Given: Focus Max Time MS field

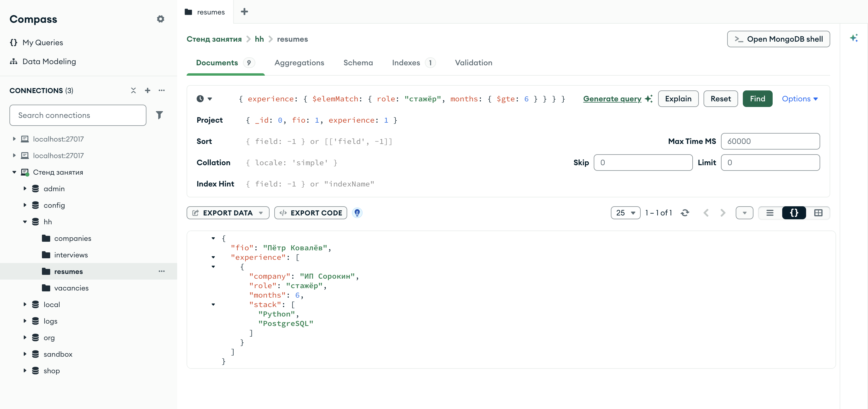Looking at the screenshot, I should point(770,141).
